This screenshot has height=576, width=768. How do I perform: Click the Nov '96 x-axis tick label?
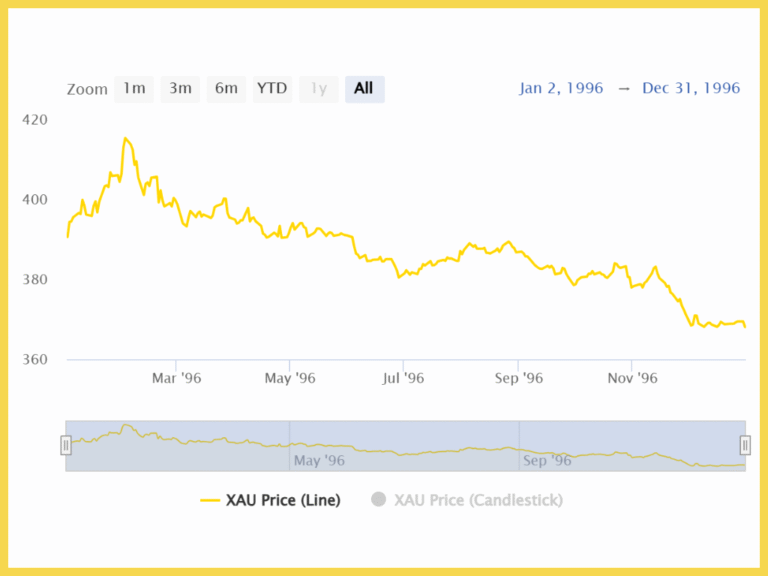(x=633, y=378)
